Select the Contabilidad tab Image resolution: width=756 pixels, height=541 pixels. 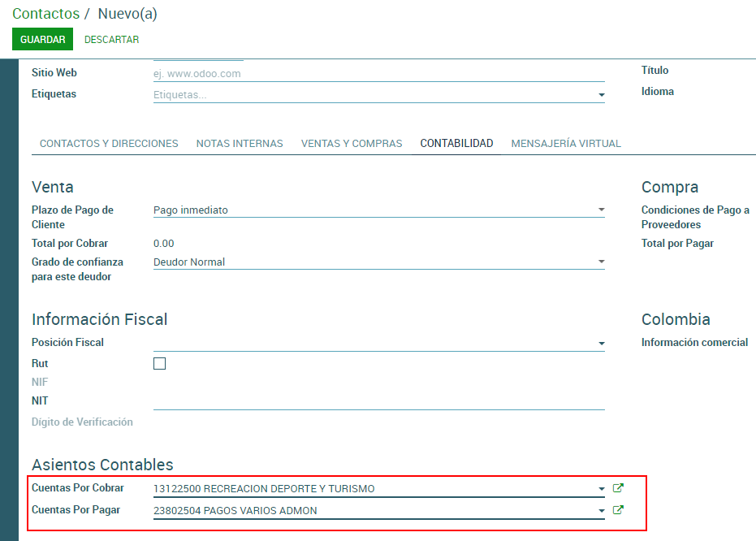point(456,144)
